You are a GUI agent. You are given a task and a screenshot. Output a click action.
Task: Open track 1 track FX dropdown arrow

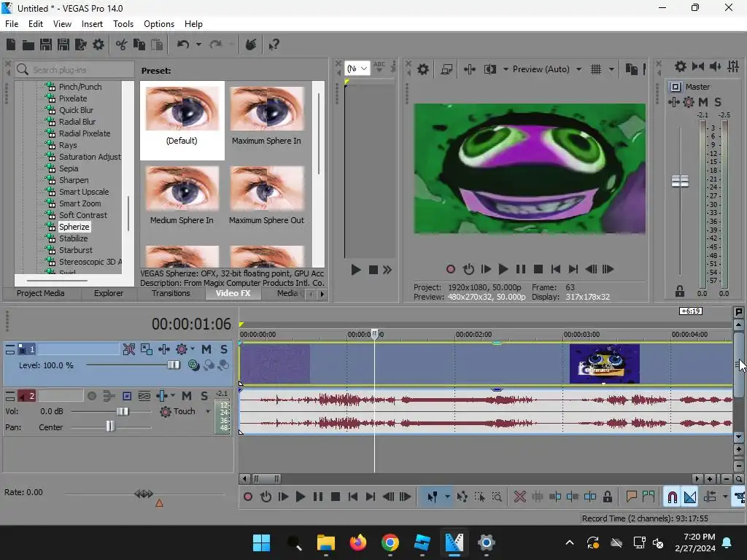[193, 349]
